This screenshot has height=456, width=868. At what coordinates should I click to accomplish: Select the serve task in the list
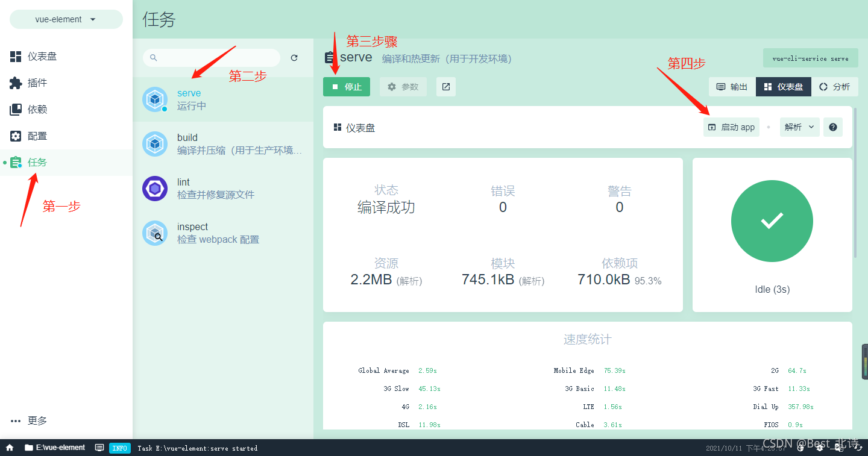pyautogui.click(x=223, y=99)
